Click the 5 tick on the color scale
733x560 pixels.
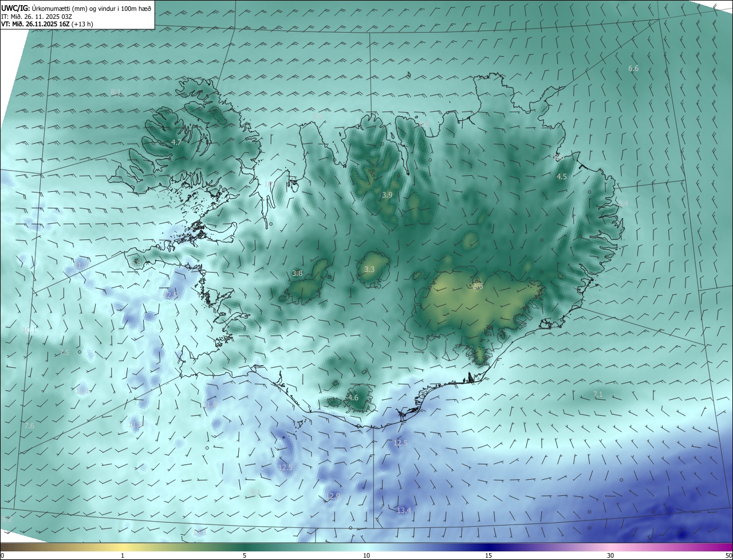coord(245,555)
